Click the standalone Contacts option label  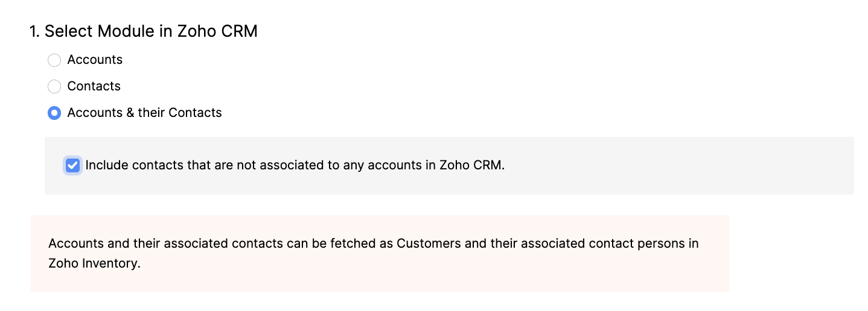click(94, 86)
